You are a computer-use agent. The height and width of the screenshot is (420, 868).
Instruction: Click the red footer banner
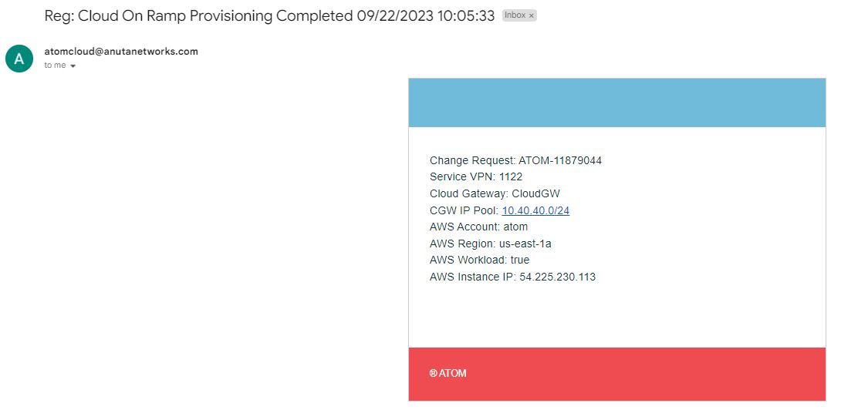tap(616, 374)
